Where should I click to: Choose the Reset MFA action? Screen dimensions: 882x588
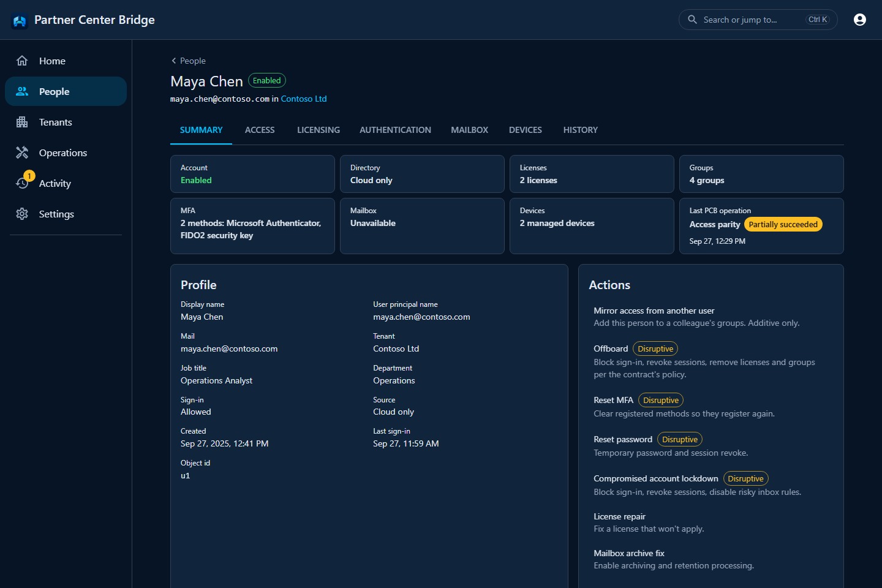[711, 406]
